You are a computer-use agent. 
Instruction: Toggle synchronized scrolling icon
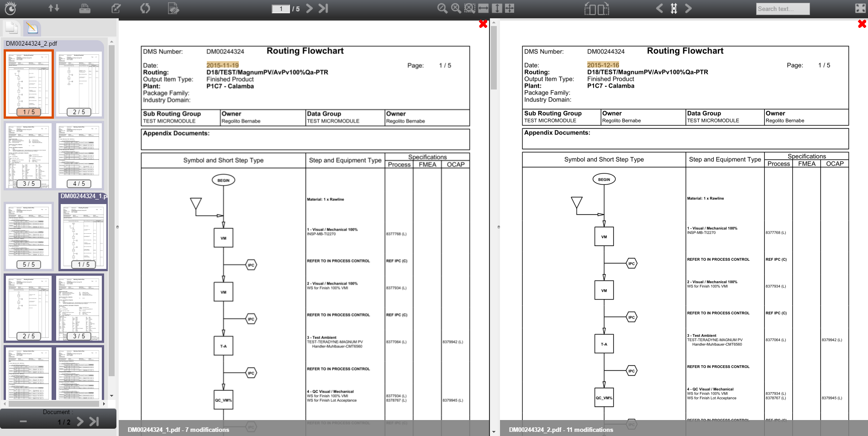pyautogui.click(x=674, y=8)
